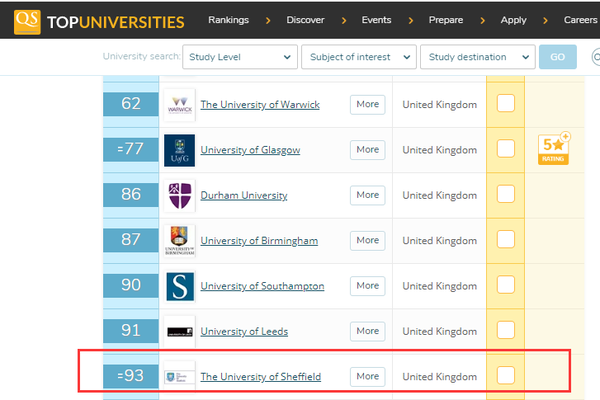Open the Subject of interest dropdown

pyautogui.click(x=359, y=57)
